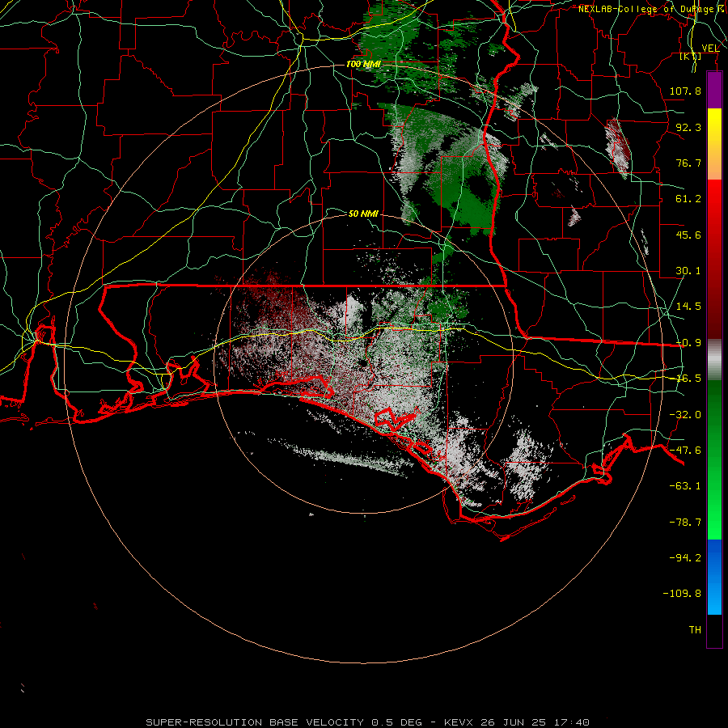
Task: Click the 100 NMI range ring label
Action: click(363, 64)
